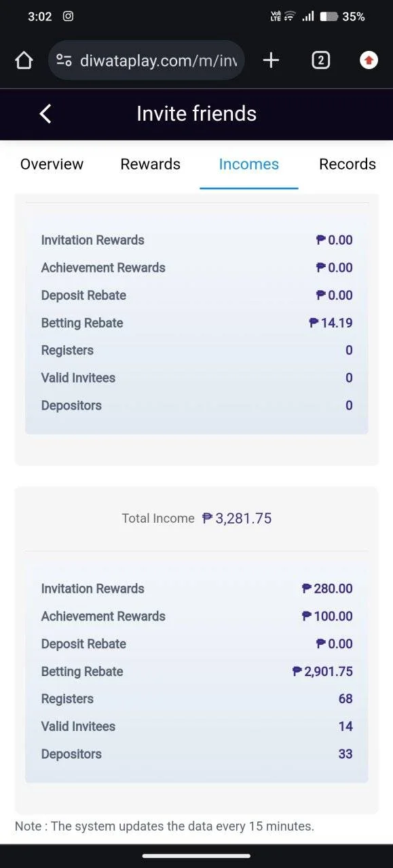This screenshot has width=393, height=868.
Task: Tap the red update arrow icon
Action: (x=369, y=60)
